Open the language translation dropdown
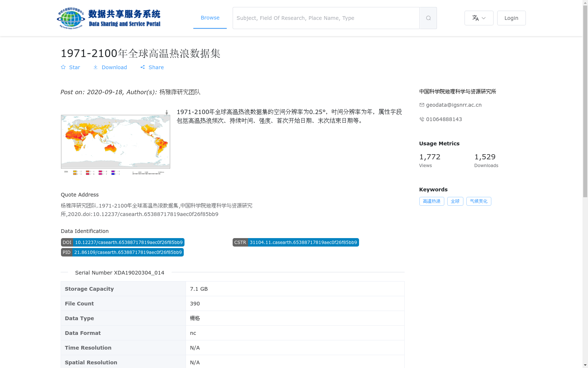Image resolution: width=588 pixels, height=368 pixels. coord(479,18)
